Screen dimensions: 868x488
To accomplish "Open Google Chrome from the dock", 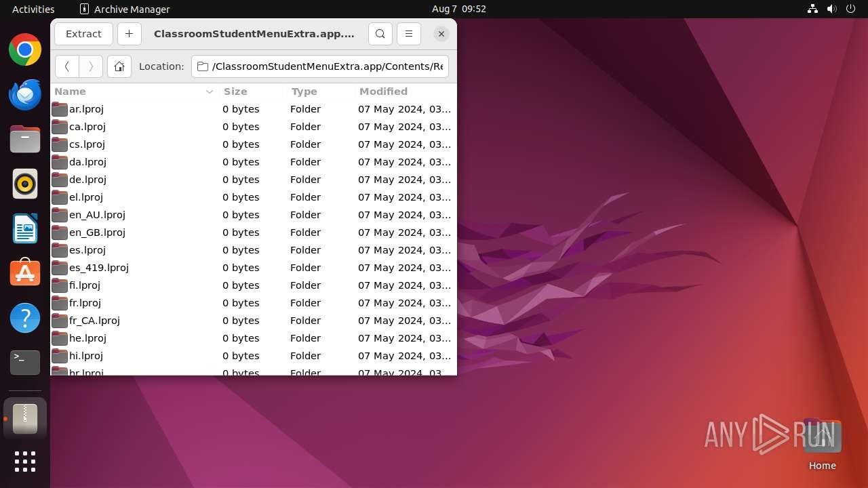I will pos(25,49).
